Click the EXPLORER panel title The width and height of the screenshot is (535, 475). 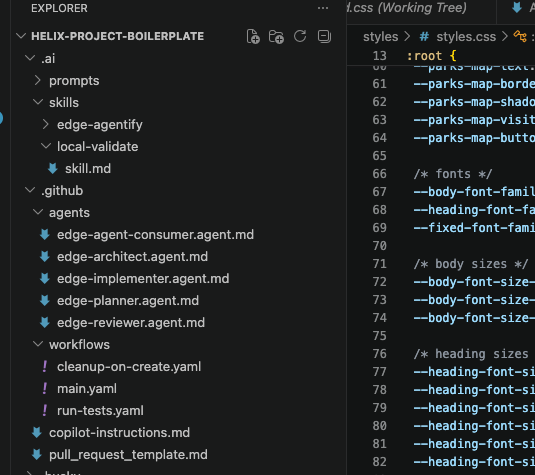(x=59, y=8)
